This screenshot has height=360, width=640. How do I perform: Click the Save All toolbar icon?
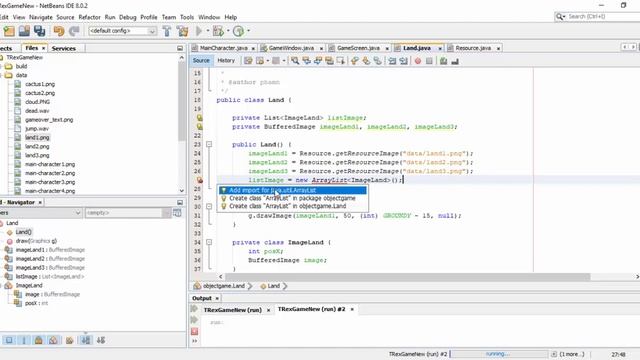(40, 31)
